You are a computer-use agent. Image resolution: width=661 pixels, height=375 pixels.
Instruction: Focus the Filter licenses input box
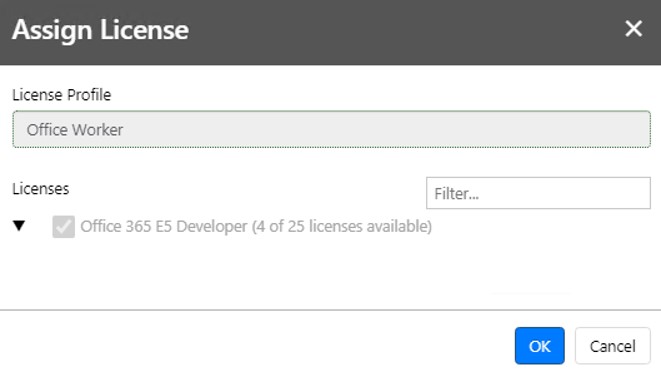[x=538, y=193]
